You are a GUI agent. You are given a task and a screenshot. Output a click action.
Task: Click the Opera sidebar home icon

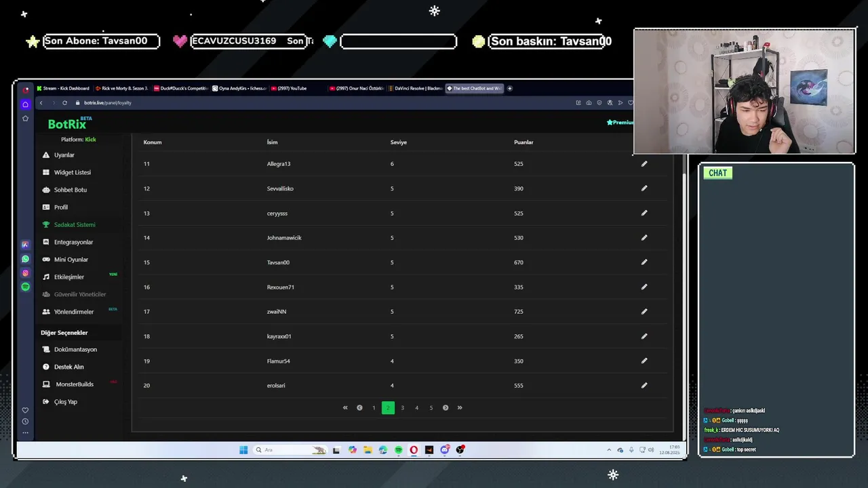tap(25, 104)
